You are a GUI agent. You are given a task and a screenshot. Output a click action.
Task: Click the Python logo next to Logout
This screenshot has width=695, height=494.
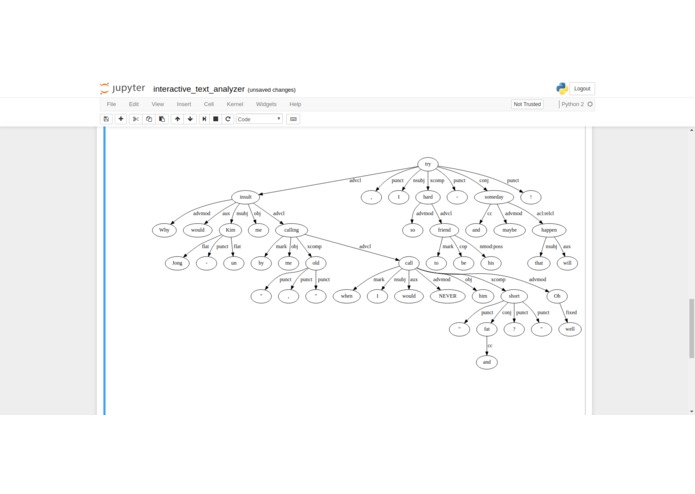coord(562,88)
